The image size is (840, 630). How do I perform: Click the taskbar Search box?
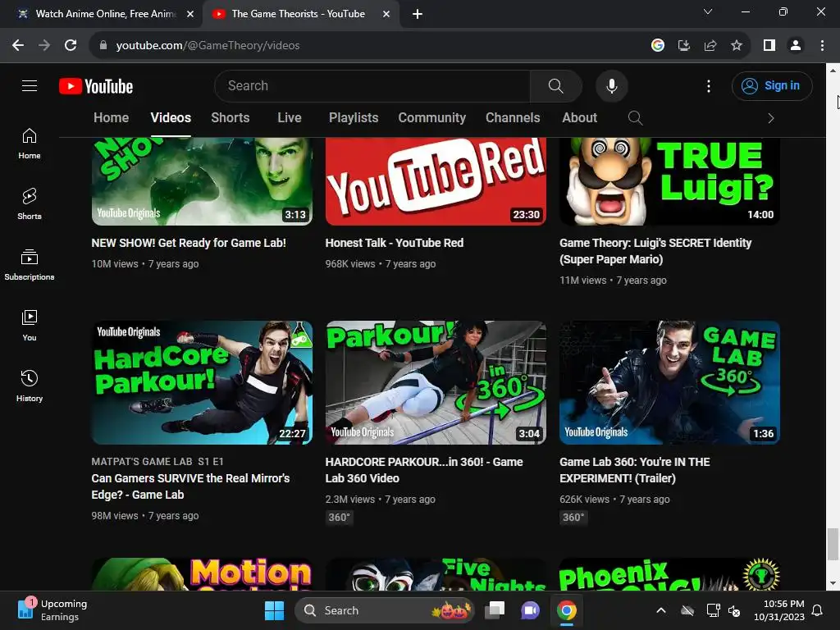[384, 610]
